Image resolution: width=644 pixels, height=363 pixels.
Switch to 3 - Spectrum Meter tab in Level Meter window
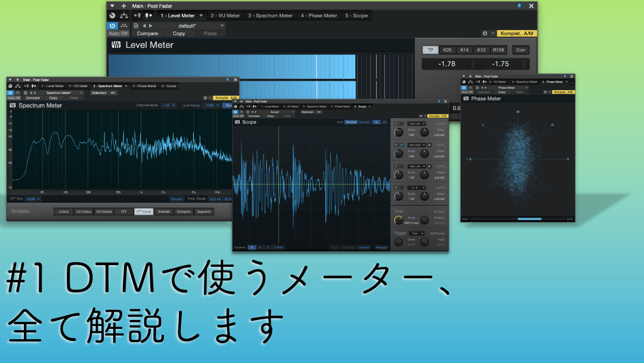point(270,16)
